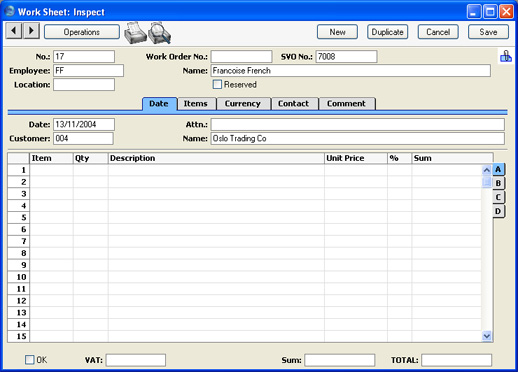This screenshot has width=518, height=372.
Task: Click Unit Price cell in row 4
Action: (356, 206)
